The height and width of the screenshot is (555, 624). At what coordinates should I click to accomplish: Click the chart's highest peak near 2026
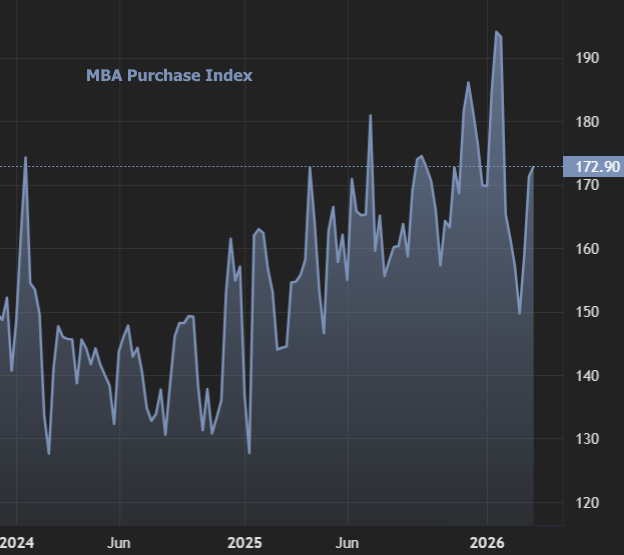496,32
